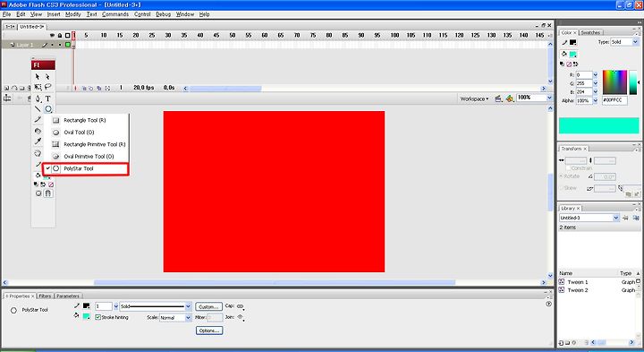Select the Subselection tool

coord(47,76)
